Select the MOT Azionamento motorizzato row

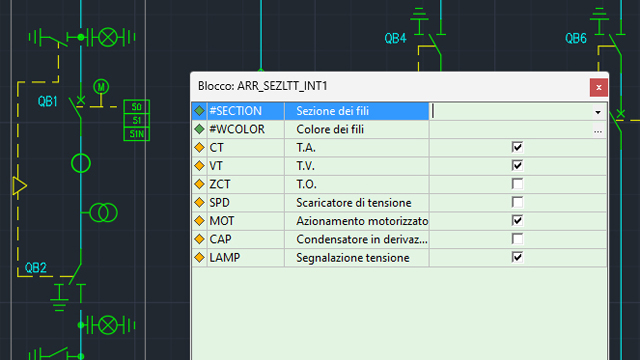click(399, 221)
